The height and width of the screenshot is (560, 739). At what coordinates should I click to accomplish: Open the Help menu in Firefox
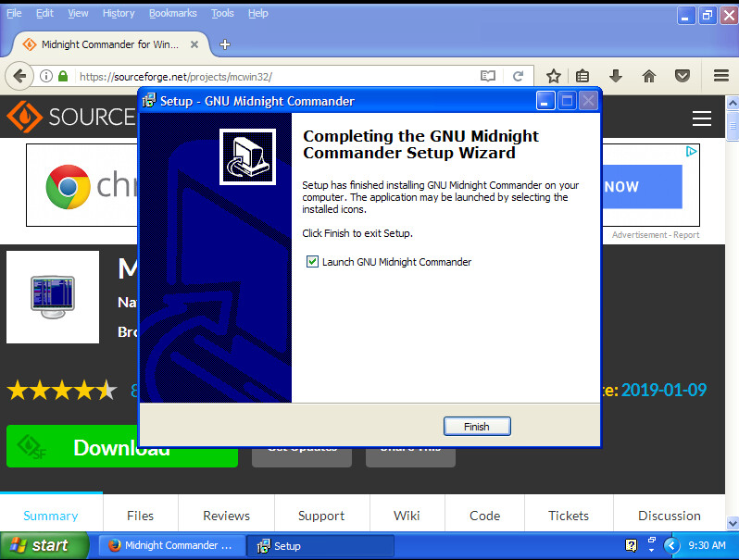pos(258,13)
